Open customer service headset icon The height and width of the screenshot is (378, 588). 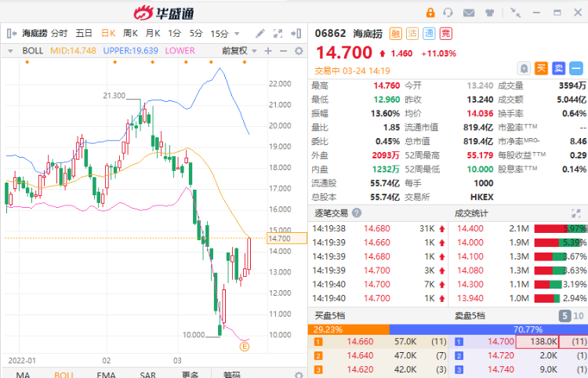click(x=448, y=13)
